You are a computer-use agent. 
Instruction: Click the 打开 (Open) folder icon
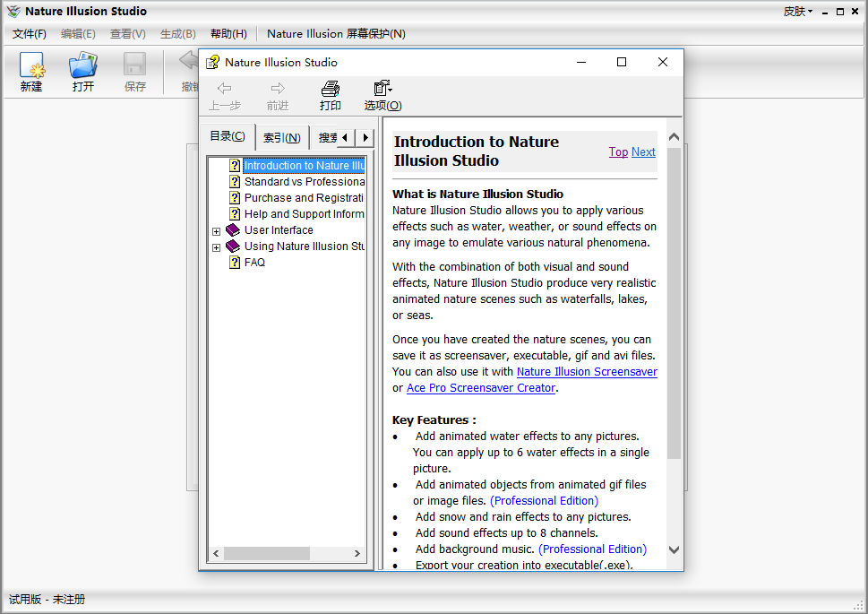[83, 66]
